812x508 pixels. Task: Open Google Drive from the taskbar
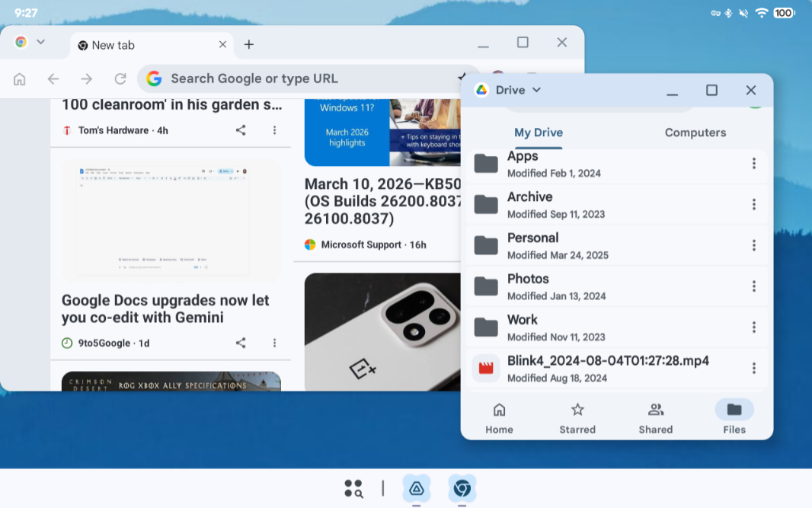[417, 488]
